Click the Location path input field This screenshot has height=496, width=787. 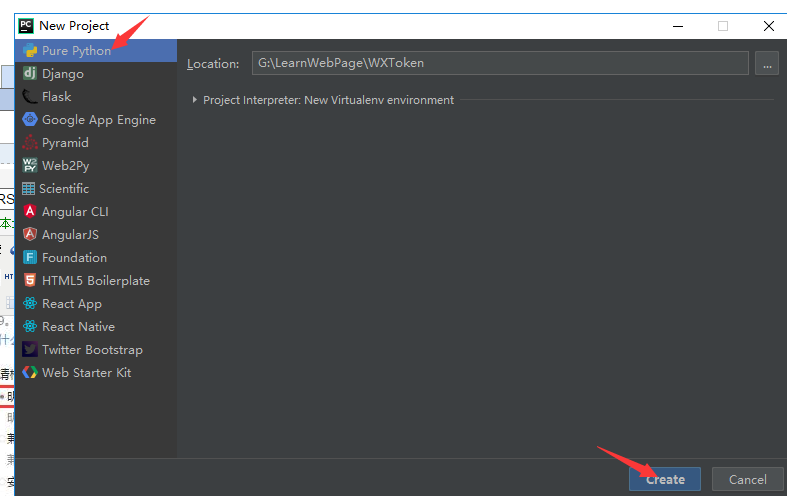498,63
